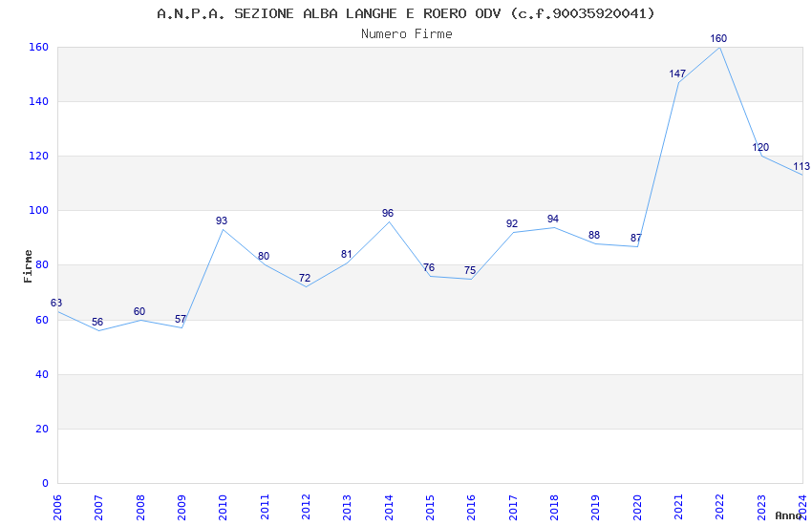Click the 'Numero Firme' subtitle
This screenshot has width=812, height=525.
click(407, 34)
